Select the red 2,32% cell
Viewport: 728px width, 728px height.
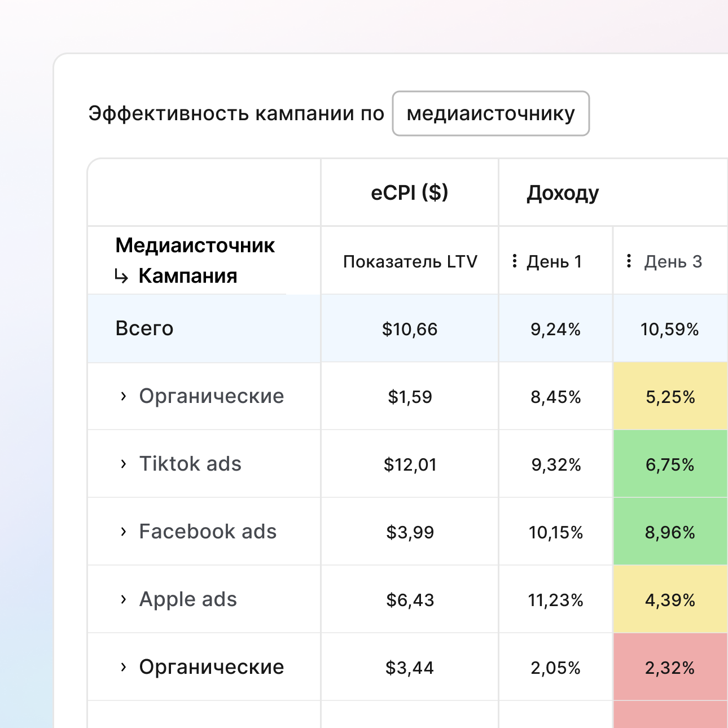click(670, 668)
